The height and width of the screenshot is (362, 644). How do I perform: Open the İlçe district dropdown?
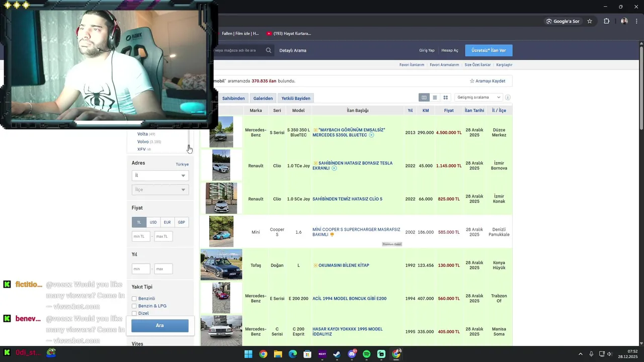160,190
